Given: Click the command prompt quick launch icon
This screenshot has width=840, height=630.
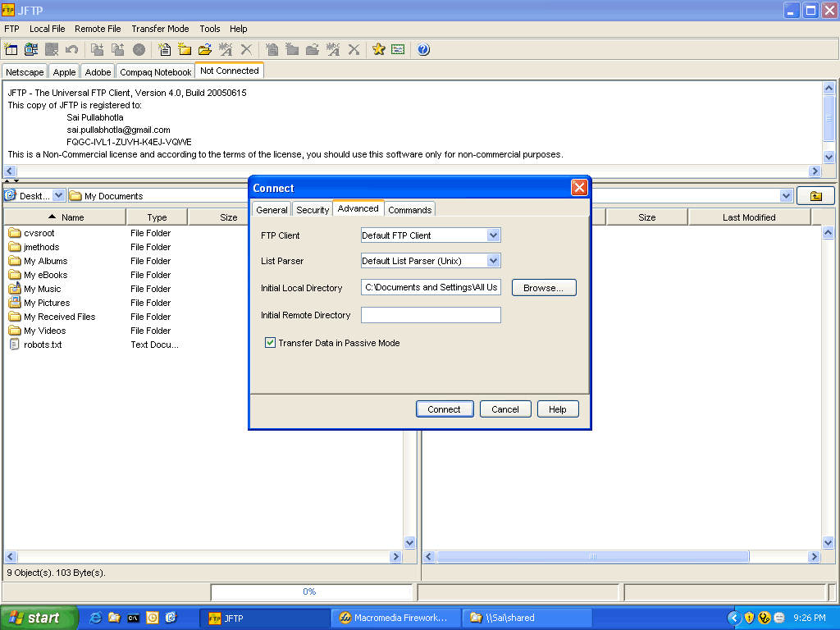Looking at the screenshot, I should click(133, 618).
